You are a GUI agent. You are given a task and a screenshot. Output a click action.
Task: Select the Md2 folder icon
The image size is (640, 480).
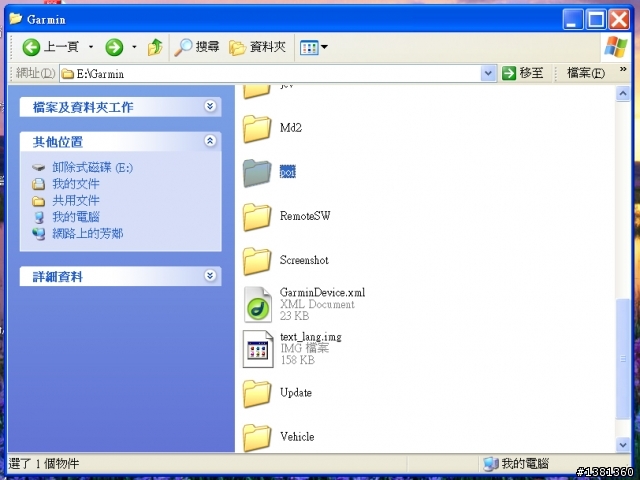coord(257,129)
